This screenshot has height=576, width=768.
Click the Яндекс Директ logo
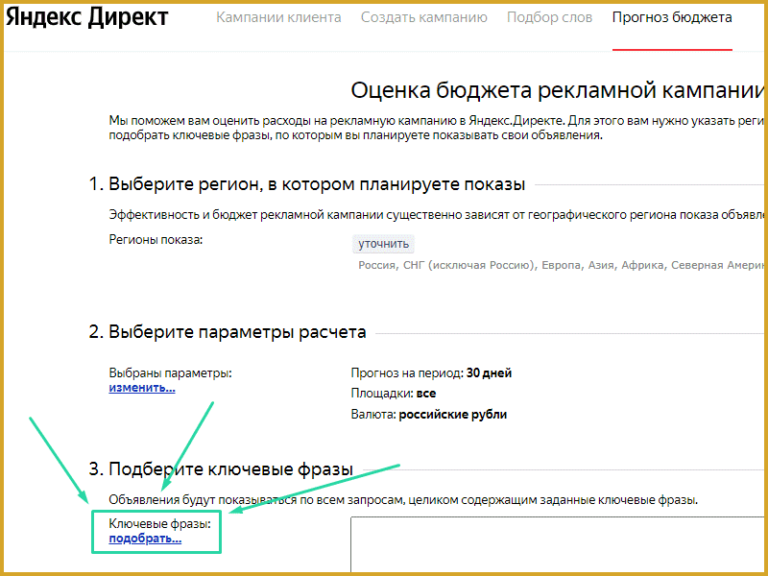pos(87,17)
